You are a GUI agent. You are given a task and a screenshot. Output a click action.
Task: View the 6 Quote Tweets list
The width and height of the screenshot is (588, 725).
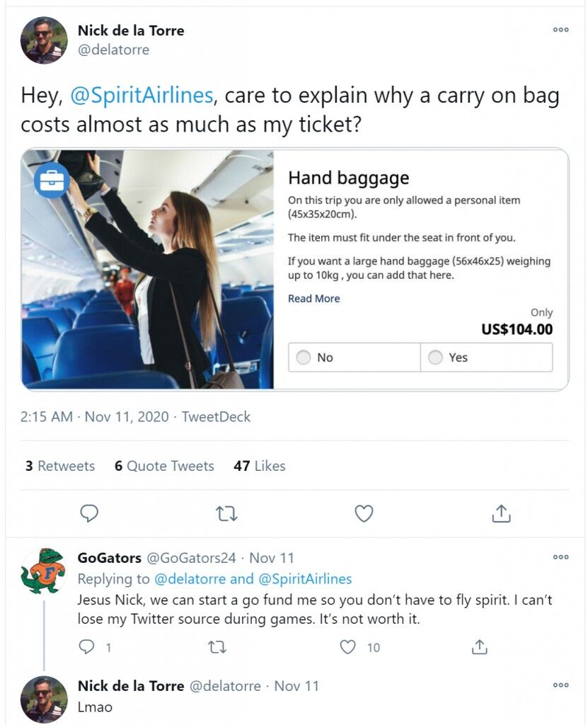coord(164,466)
